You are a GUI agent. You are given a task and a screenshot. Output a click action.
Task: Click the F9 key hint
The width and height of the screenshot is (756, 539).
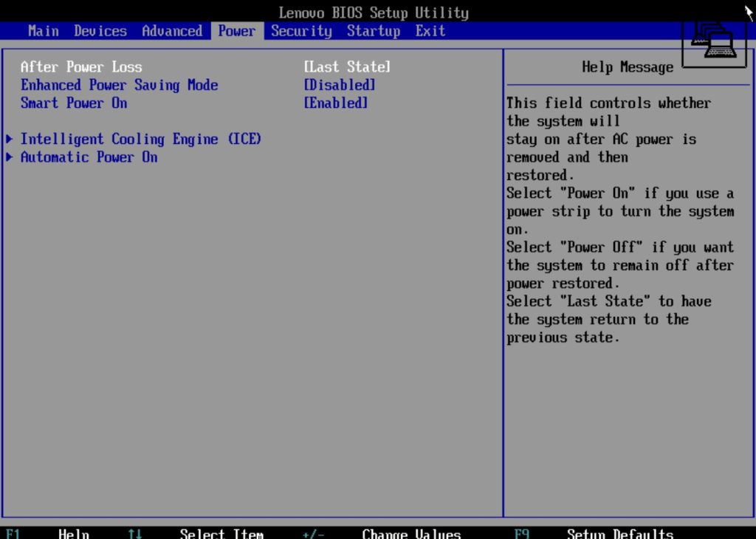(x=521, y=533)
